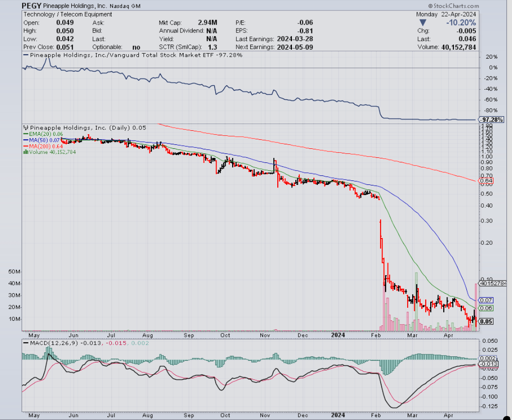Viewport: 512px width, 420px height.
Task: Click the blue comparison-line legend icon
Action: coord(26,55)
